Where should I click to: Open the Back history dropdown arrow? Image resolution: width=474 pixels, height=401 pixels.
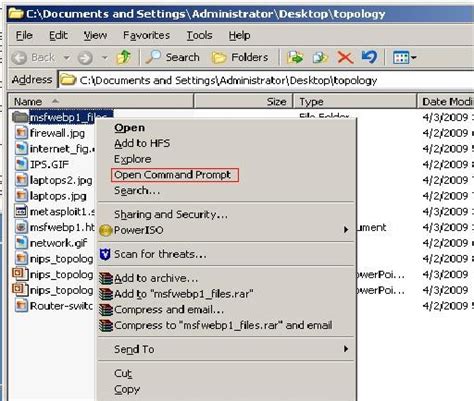tap(67, 58)
